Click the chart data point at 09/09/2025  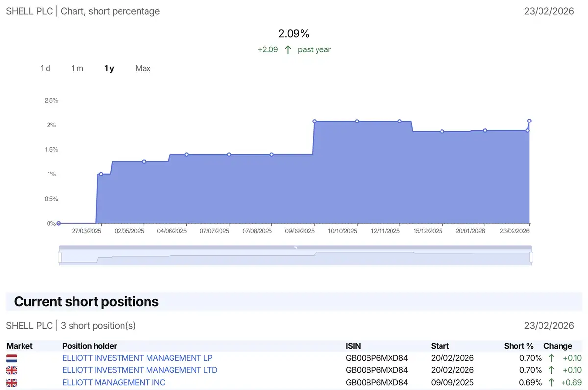314,121
